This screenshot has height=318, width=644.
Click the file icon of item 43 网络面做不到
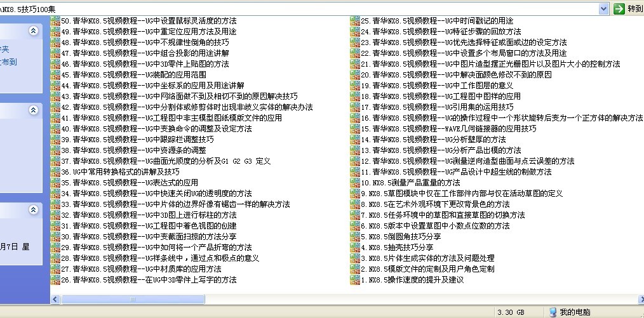click(x=55, y=96)
